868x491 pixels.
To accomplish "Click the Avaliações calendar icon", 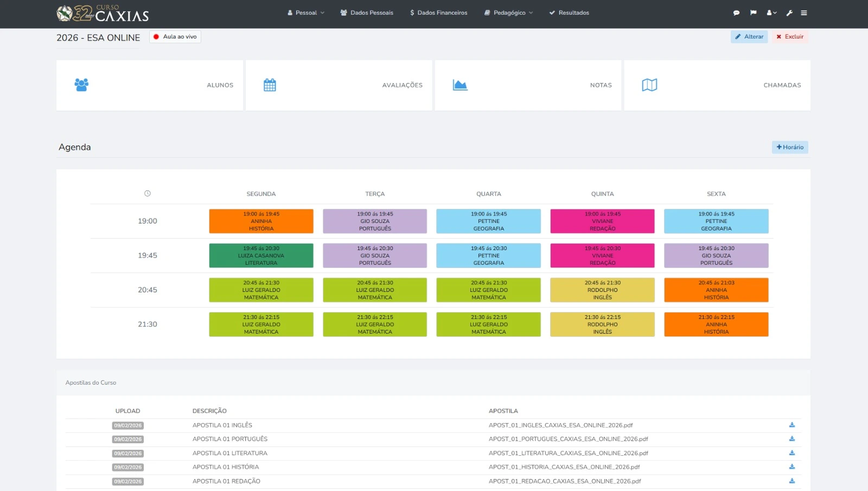I will tap(270, 85).
